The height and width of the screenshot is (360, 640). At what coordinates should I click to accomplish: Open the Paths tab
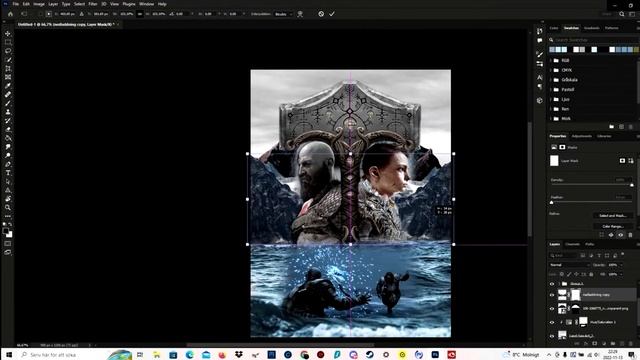590,244
